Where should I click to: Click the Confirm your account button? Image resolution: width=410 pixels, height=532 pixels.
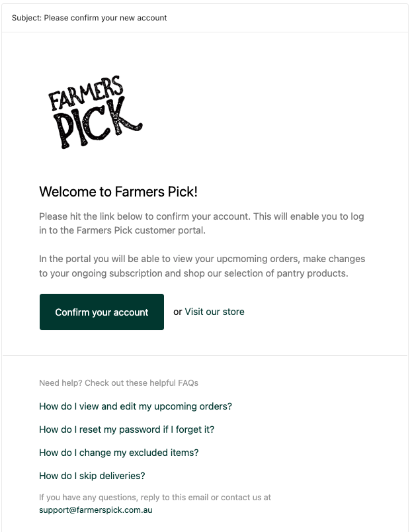coord(102,312)
